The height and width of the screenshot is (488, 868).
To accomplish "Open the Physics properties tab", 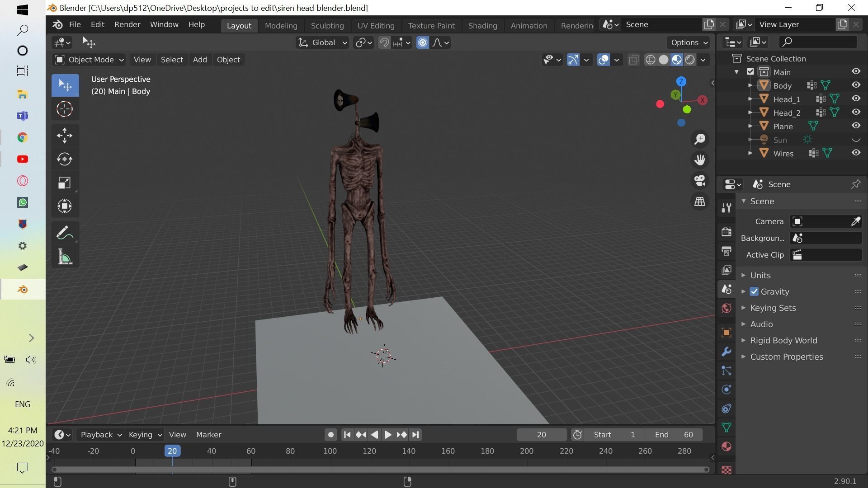I will 726,389.
